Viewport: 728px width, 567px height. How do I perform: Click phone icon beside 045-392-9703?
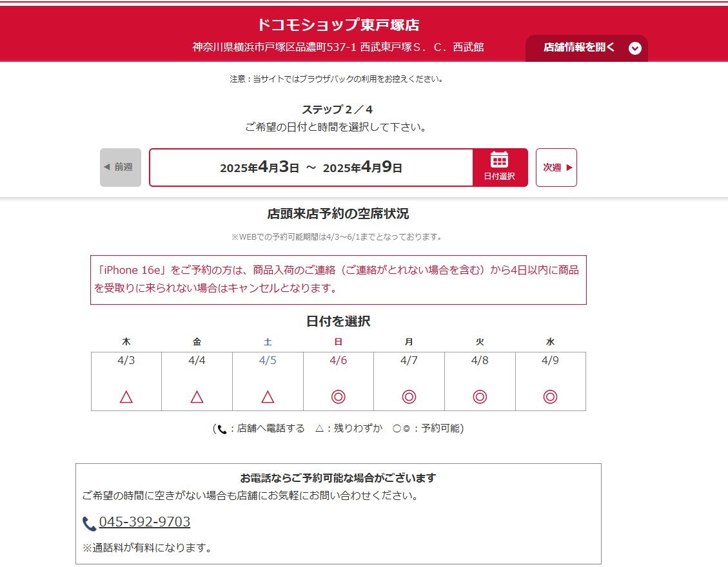click(89, 523)
